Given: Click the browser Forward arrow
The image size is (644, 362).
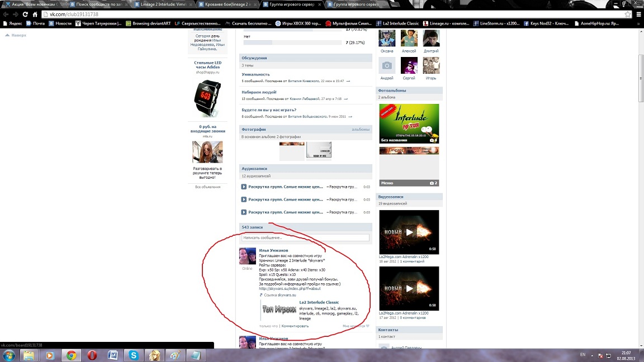Looking at the screenshot, I should [15, 15].
